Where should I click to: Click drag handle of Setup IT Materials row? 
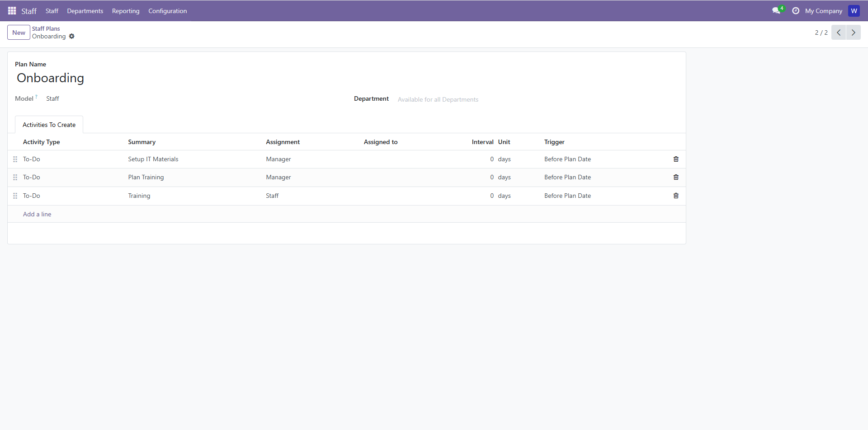15,159
